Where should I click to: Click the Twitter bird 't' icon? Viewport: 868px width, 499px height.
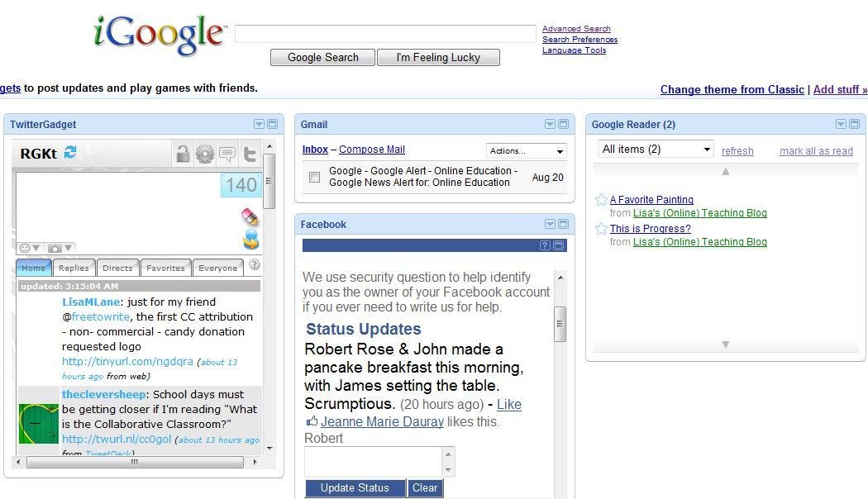click(249, 154)
